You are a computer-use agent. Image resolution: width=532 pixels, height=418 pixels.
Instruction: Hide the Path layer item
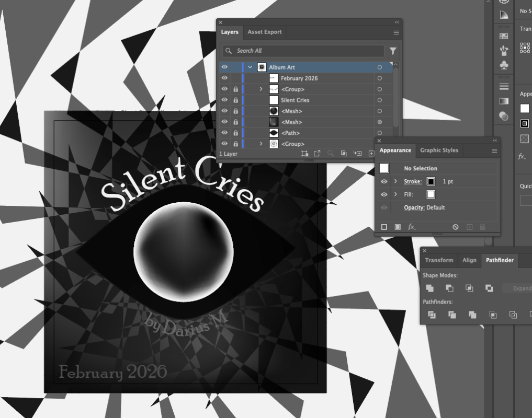tap(224, 133)
